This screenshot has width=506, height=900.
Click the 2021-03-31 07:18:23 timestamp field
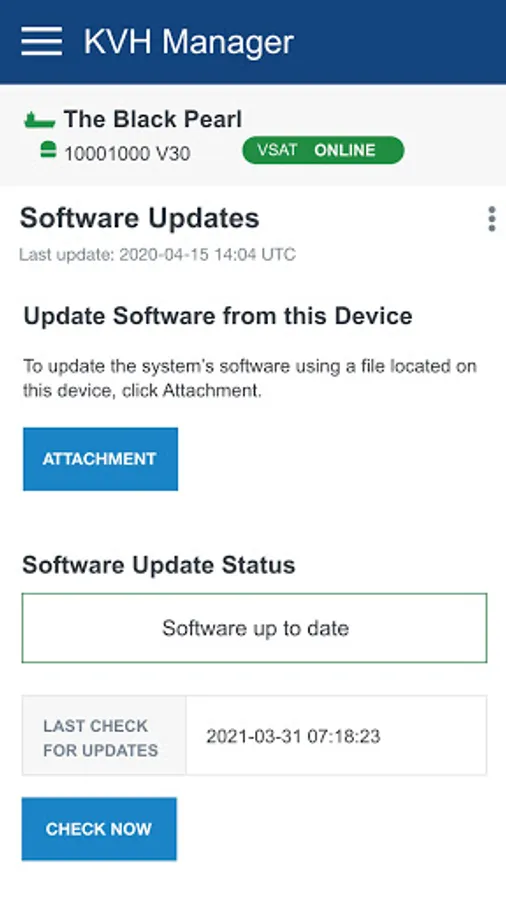click(x=336, y=735)
